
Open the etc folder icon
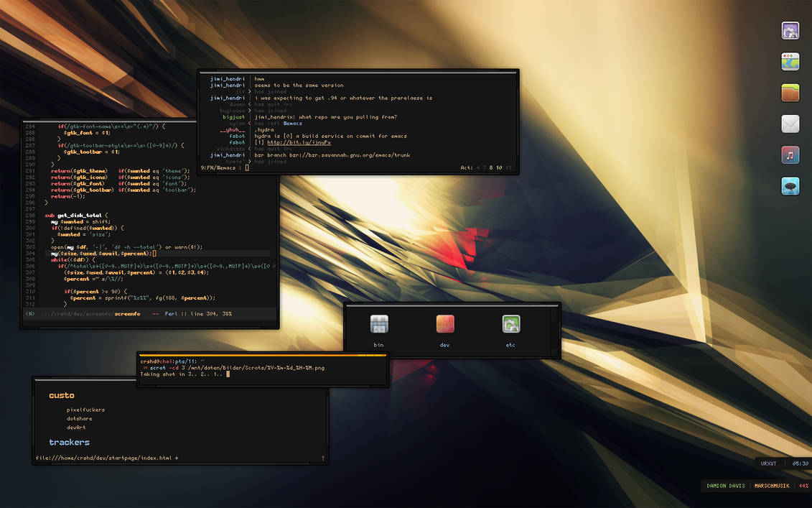pos(510,324)
